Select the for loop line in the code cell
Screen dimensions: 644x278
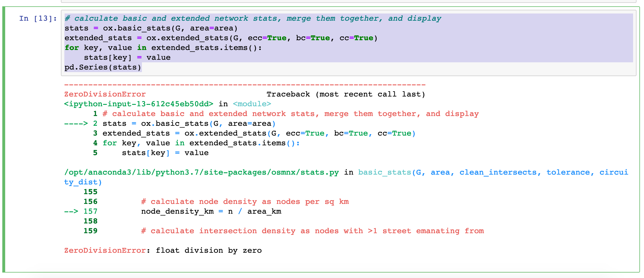coord(163,47)
